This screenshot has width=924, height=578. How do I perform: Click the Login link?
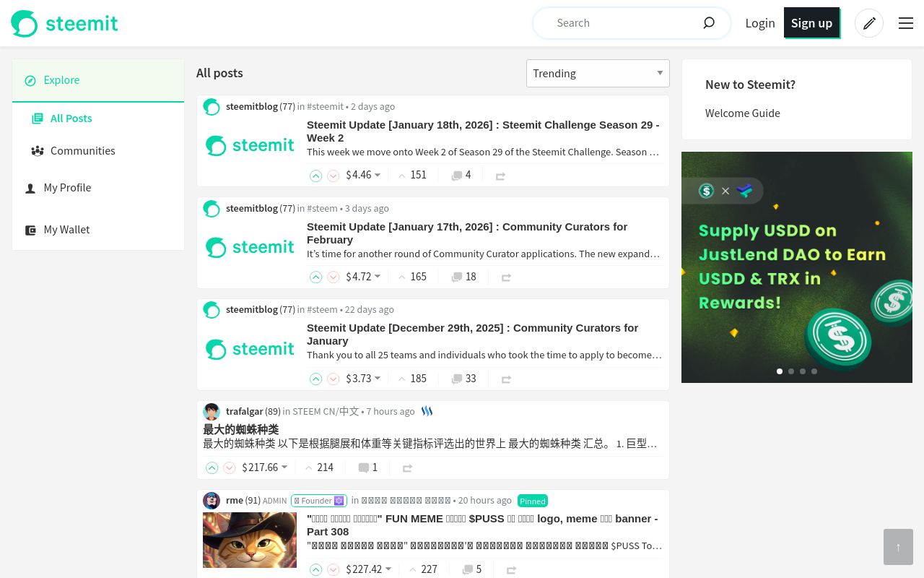coord(760,23)
